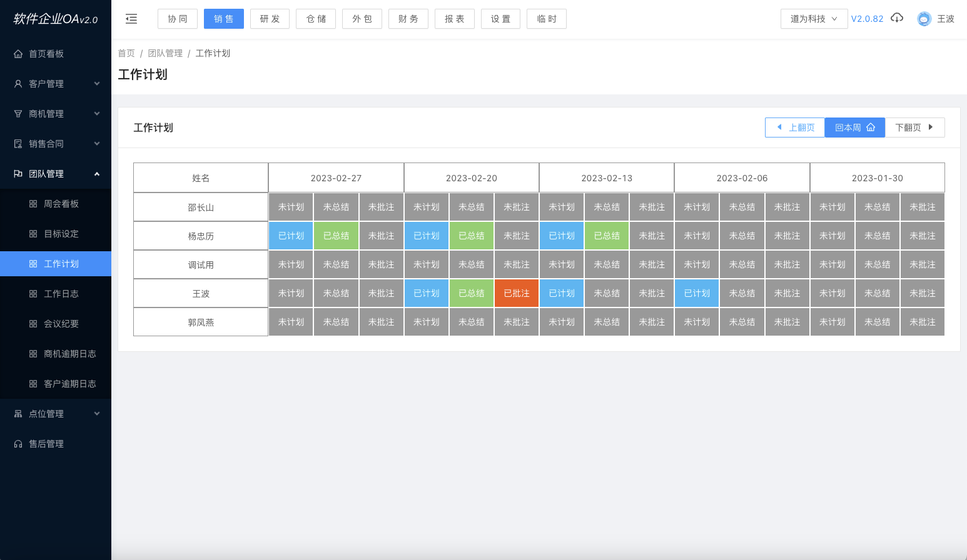Open 王波's 已计划 cell for 2023-02-06

697,293
